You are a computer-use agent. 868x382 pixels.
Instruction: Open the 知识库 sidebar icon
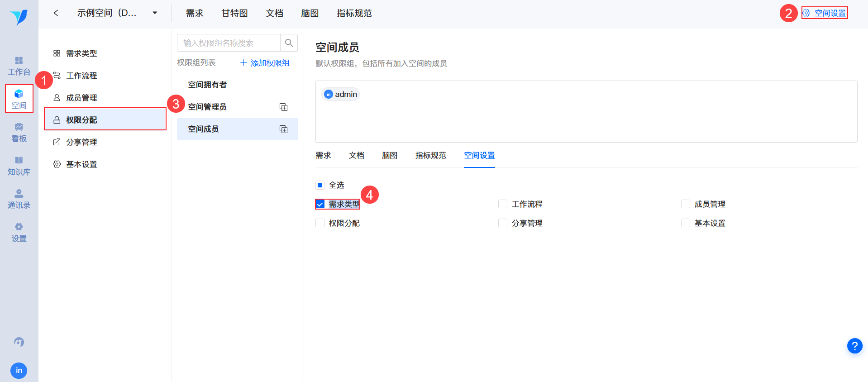pos(19,166)
